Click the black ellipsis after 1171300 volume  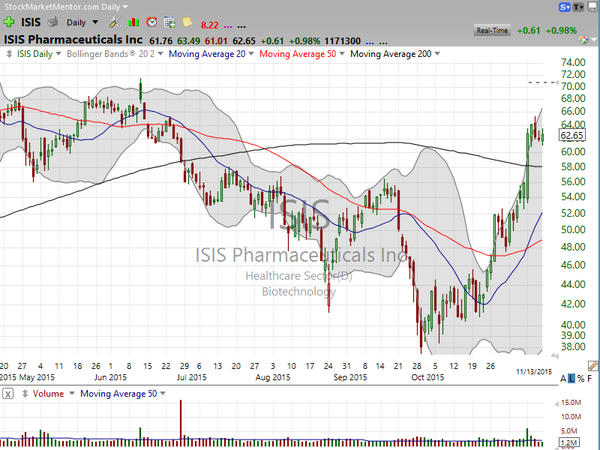coord(383,42)
